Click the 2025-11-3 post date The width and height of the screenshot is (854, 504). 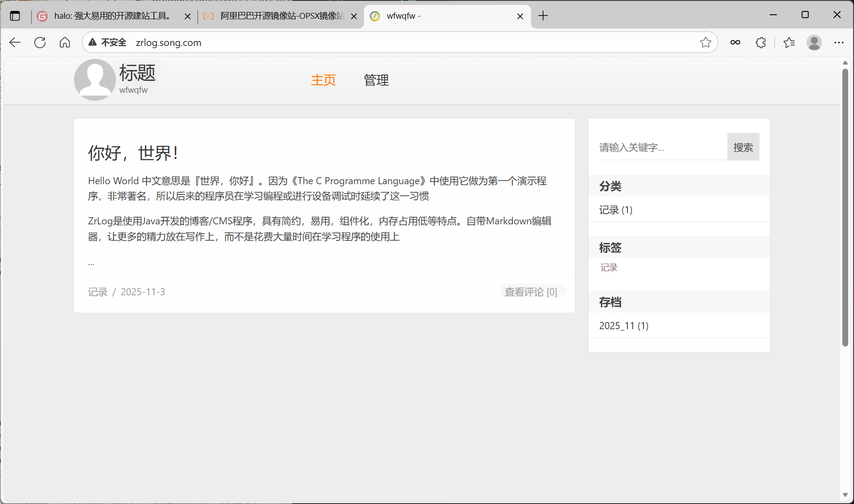point(143,292)
